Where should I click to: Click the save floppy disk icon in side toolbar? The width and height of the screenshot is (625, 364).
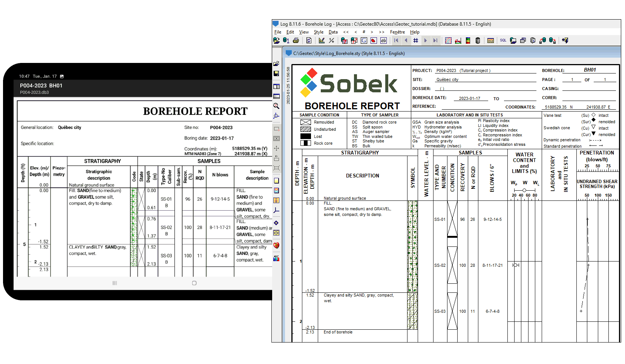coord(276,73)
